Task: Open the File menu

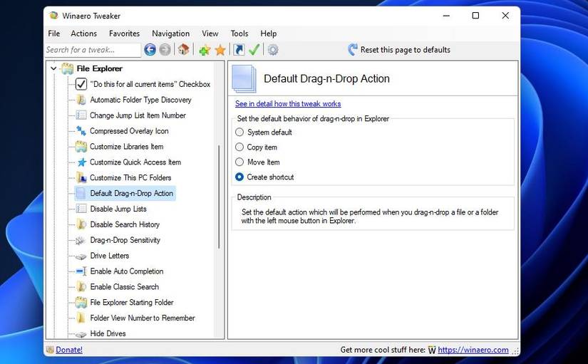Action: click(54, 33)
